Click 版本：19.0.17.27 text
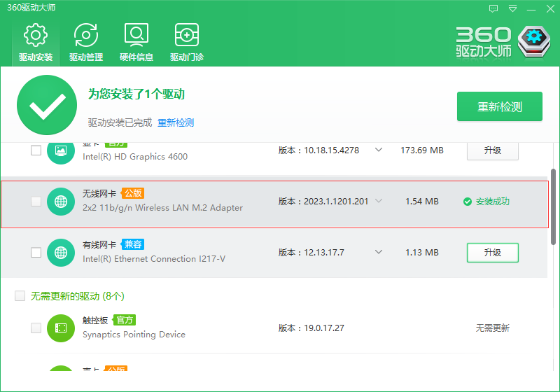This screenshot has height=392, width=560. [x=311, y=328]
